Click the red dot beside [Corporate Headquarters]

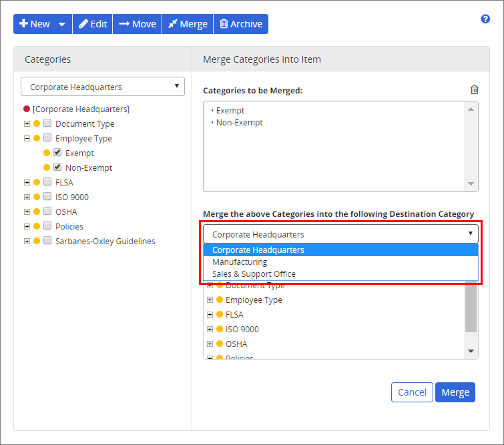[27, 109]
